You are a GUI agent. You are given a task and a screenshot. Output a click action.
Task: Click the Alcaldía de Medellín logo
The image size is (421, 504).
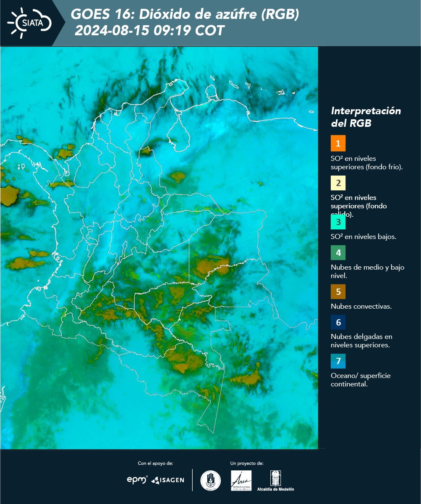click(x=276, y=480)
